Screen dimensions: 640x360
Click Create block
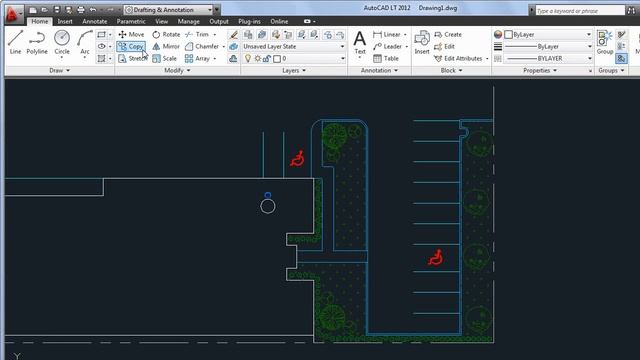pyautogui.click(x=448, y=34)
